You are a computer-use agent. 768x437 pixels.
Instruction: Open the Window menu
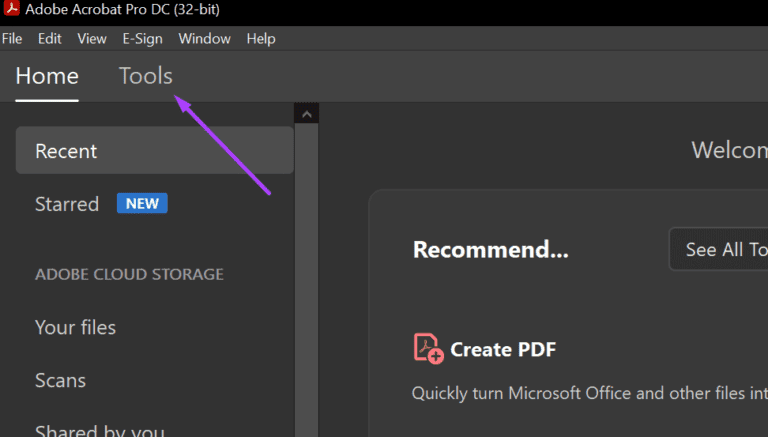coord(204,39)
